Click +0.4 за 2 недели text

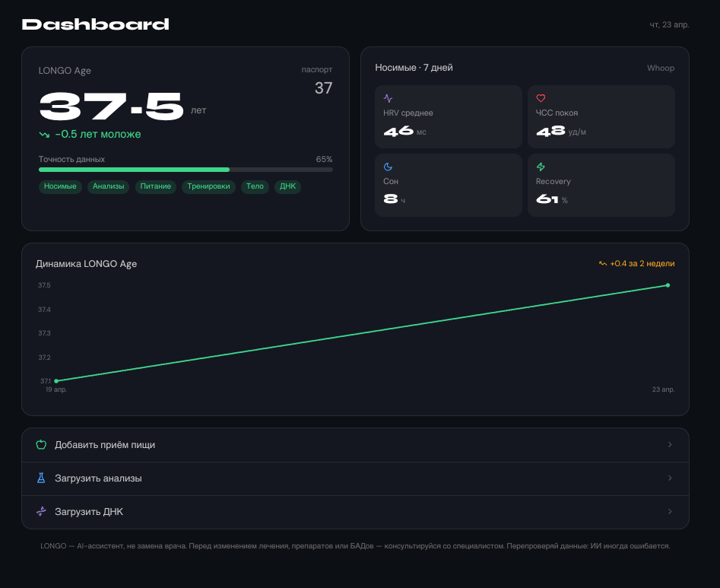pyautogui.click(x=642, y=264)
